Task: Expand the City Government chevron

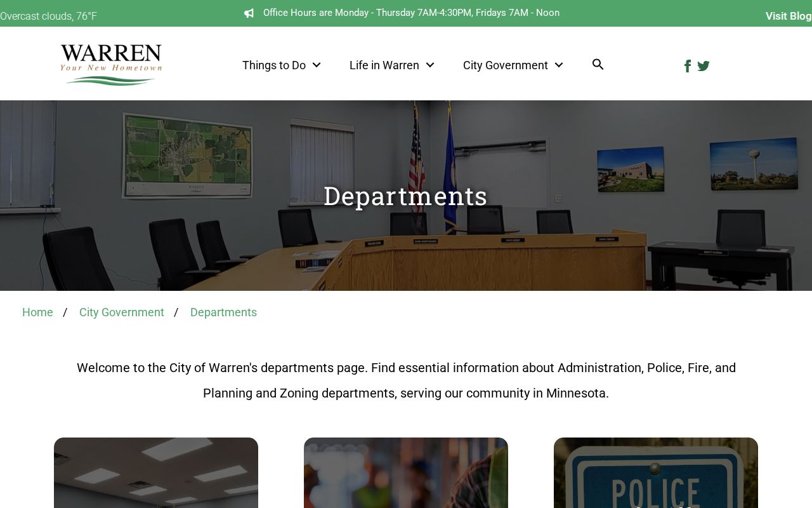Action: tap(559, 65)
